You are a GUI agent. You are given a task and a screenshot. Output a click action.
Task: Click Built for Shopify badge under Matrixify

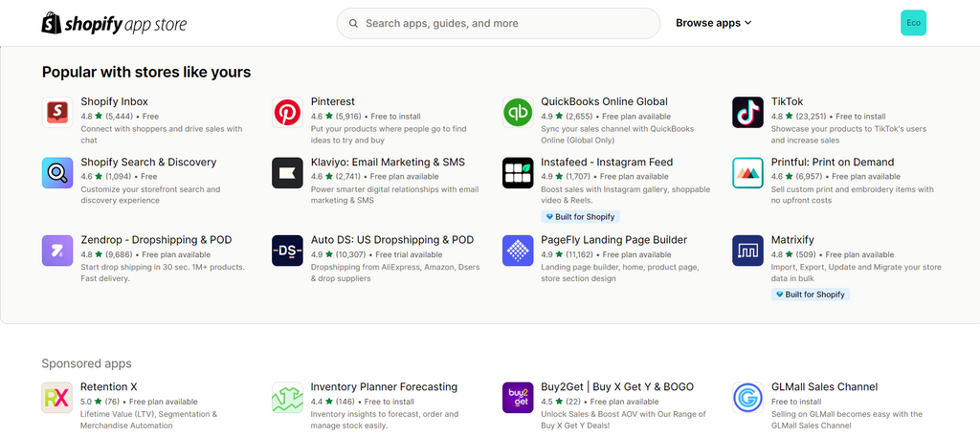[x=810, y=295]
